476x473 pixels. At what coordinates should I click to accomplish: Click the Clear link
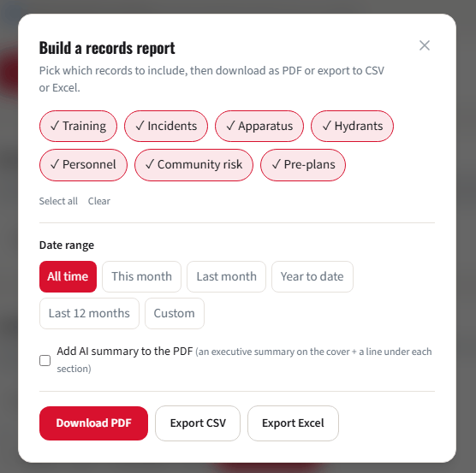click(99, 201)
